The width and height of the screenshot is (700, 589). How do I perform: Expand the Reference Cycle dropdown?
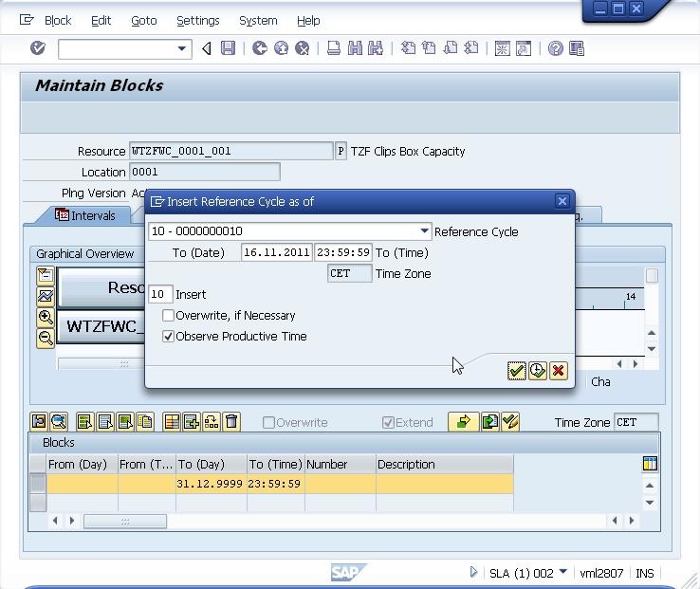pyautogui.click(x=424, y=230)
